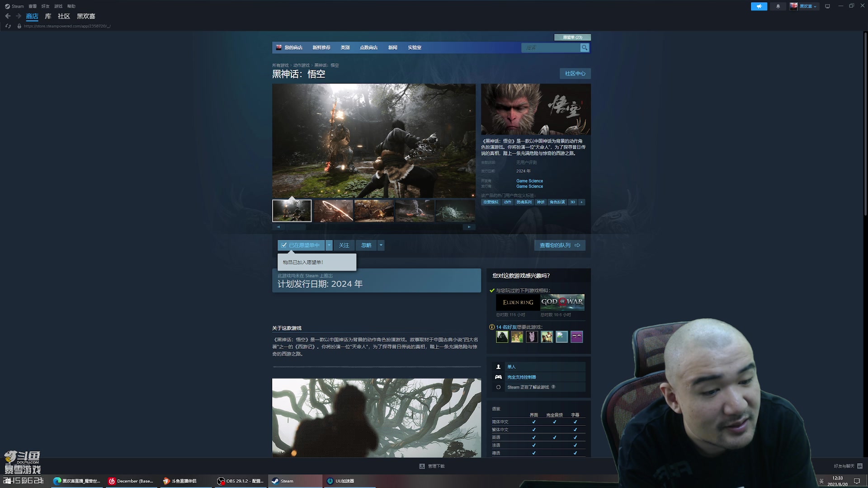Open the 好友 menu
868x488 pixels.
tap(45, 6)
